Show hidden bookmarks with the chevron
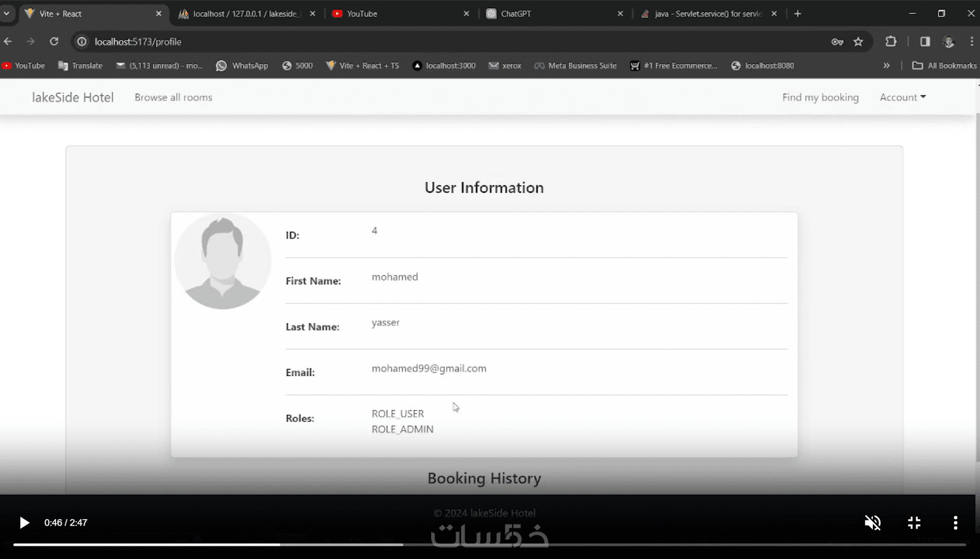980x559 pixels. 887,66
